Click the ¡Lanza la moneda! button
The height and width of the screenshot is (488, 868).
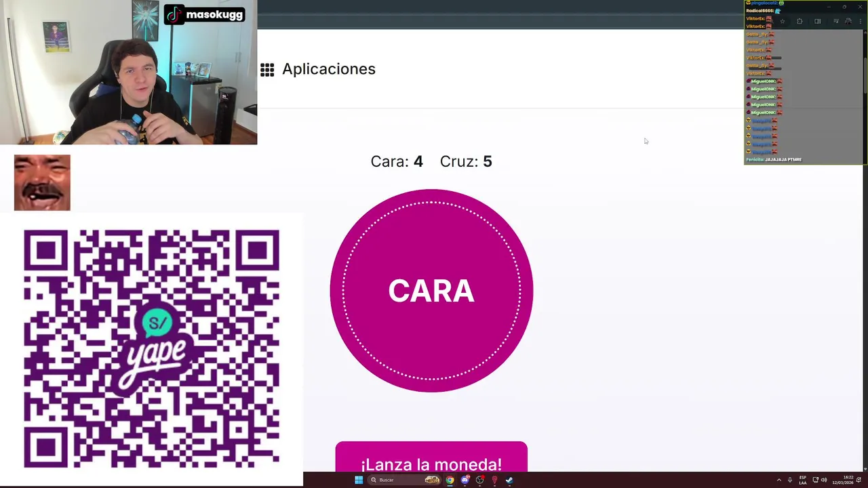pyautogui.click(x=431, y=458)
